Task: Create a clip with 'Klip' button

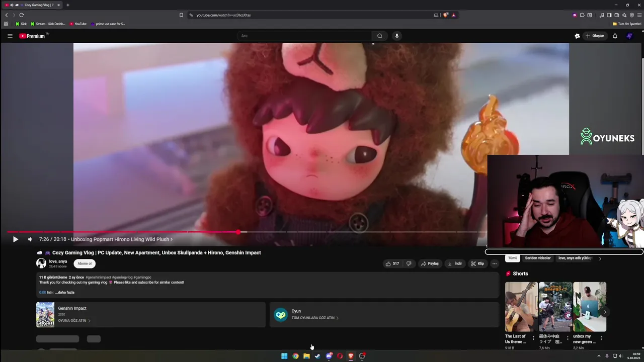Action: (477, 263)
